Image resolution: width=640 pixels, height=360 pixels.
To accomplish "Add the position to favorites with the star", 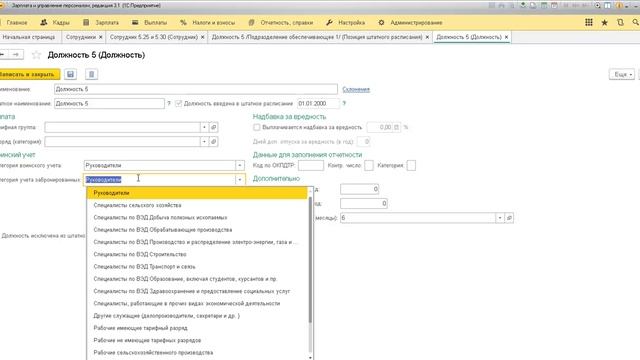I will [36, 55].
